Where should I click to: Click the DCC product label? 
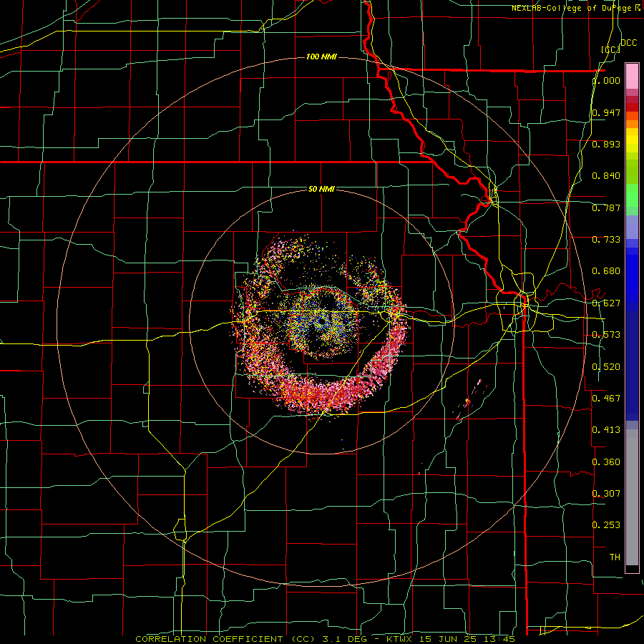(628, 43)
